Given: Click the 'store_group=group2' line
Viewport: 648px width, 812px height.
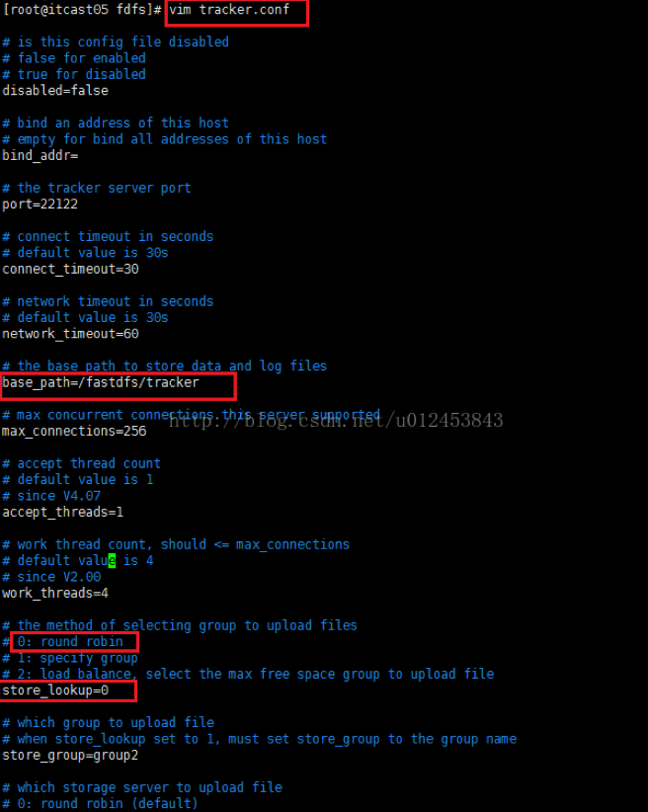Looking at the screenshot, I should tap(70, 756).
